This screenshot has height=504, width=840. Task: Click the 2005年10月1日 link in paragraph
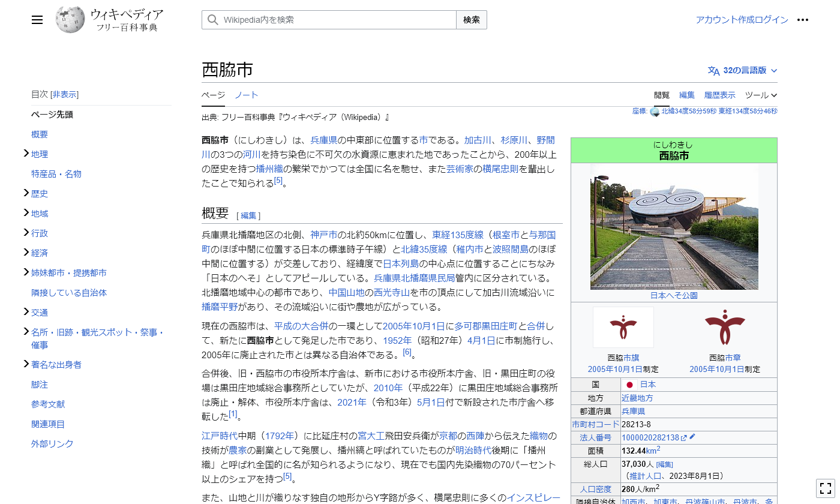[x=414, y=326]
